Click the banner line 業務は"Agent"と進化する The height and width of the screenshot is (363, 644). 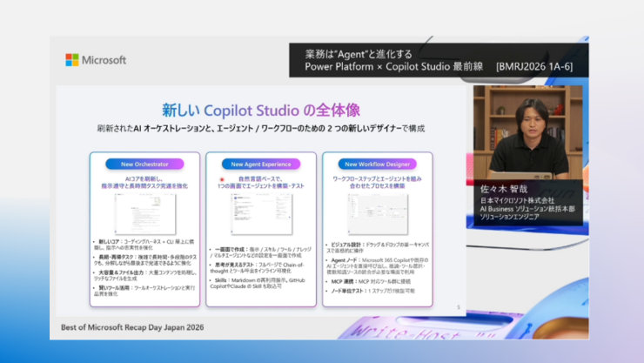tap(359, 54)
